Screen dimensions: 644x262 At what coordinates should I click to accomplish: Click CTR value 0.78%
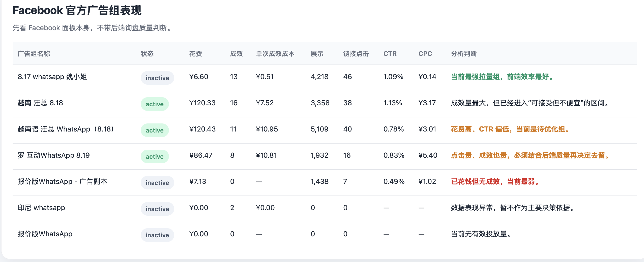[394, 129]
